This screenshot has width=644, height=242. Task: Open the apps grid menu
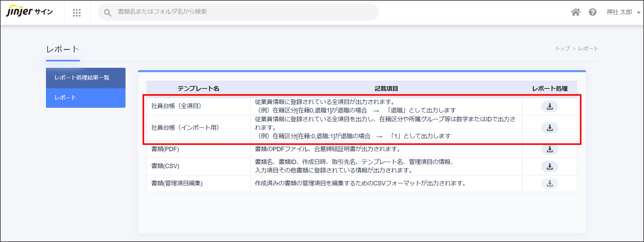(x=77, y=13)
